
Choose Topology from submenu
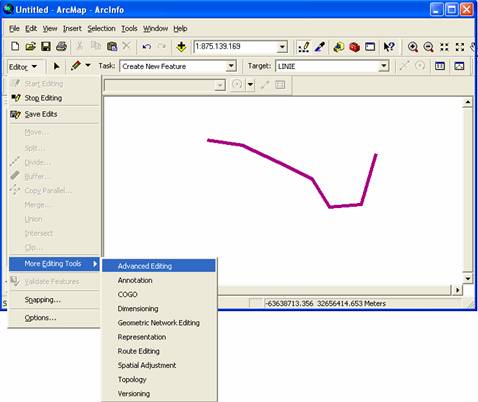pyautogui.click(x=159, y=379)
